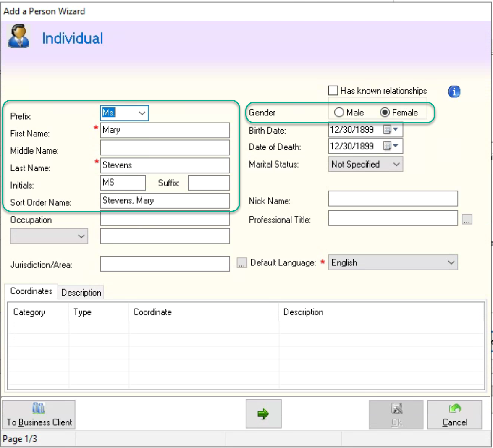The width and height of the screenshot is (493, 448).
Task: Click the Nick Name field
Action: pos(393,198)
